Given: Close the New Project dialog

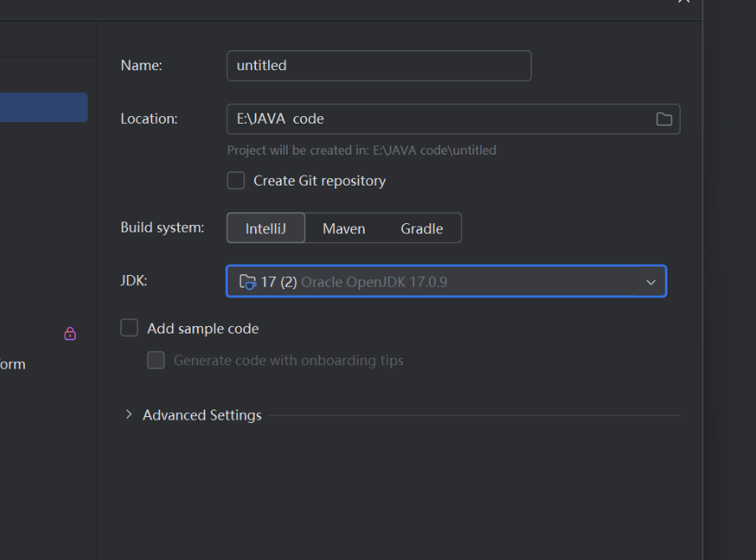Looking at the screenshot, I should [x=684, y=2].
